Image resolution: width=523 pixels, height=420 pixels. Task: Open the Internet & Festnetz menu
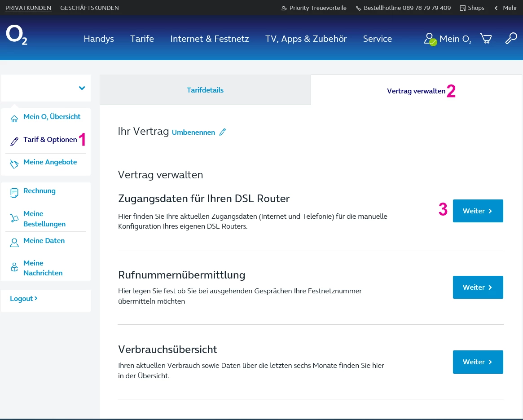pyautogui.click(x=210, y=39)
